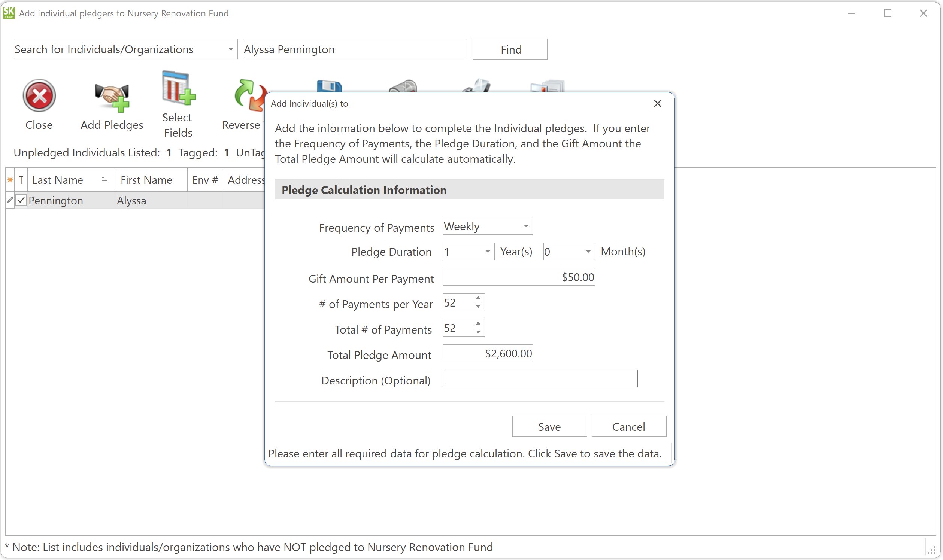Select the Add Pledges handshake icon
This screenshot has width=943, height=560.
click(x=111, y=97)
